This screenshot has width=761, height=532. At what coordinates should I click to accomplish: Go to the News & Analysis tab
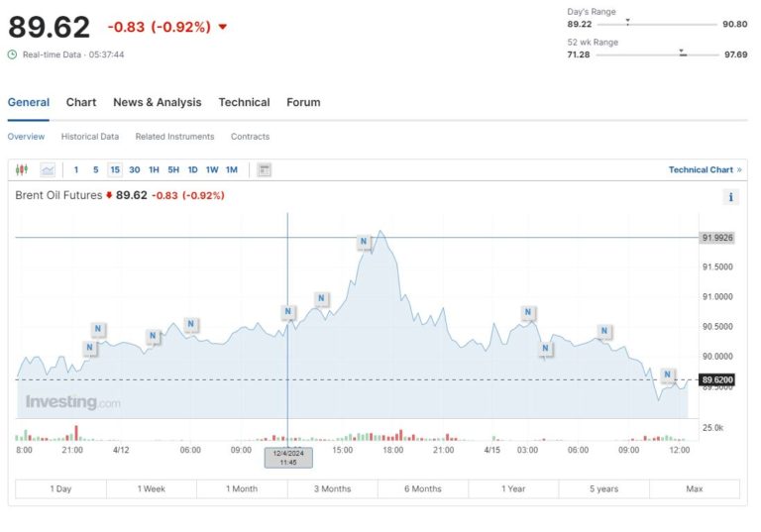157,102
